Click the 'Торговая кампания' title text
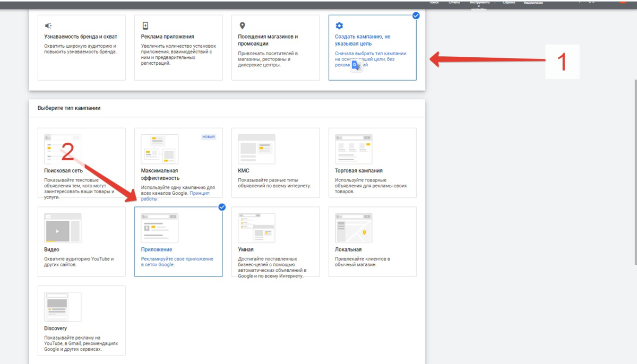 point(359,171)
